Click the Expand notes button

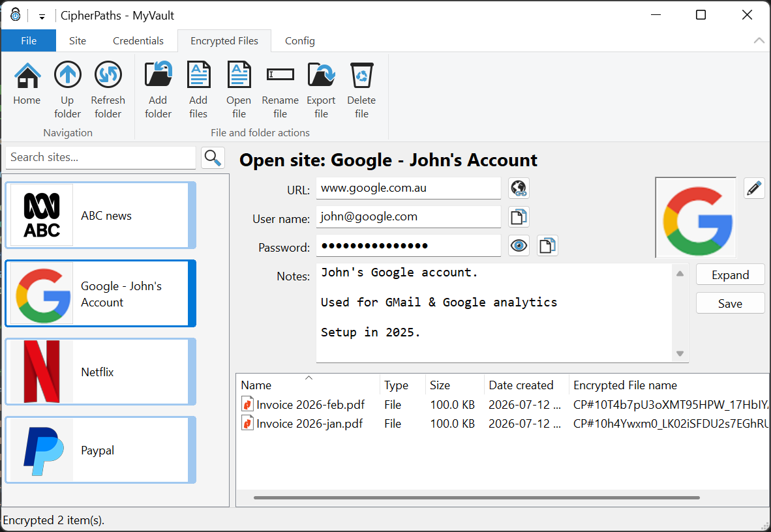pyautogui.click(x=730, y=274)
